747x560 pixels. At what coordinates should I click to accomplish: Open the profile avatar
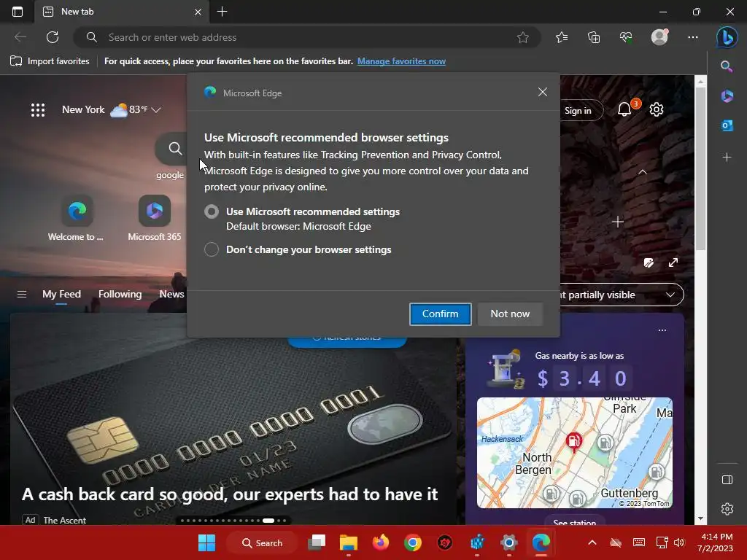tap(659, 37)
